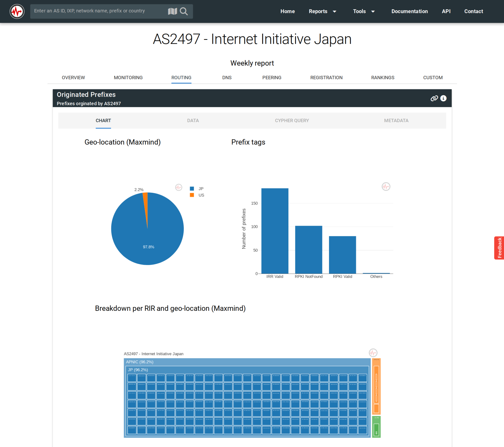Switch to the DATA tab
Viewport: 504px width, 447px height.
point(193,120)
